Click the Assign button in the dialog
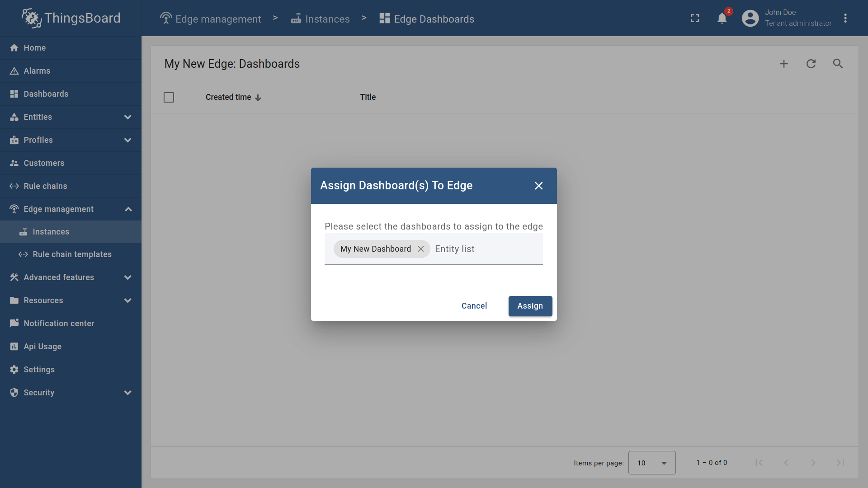 (530, 306)
